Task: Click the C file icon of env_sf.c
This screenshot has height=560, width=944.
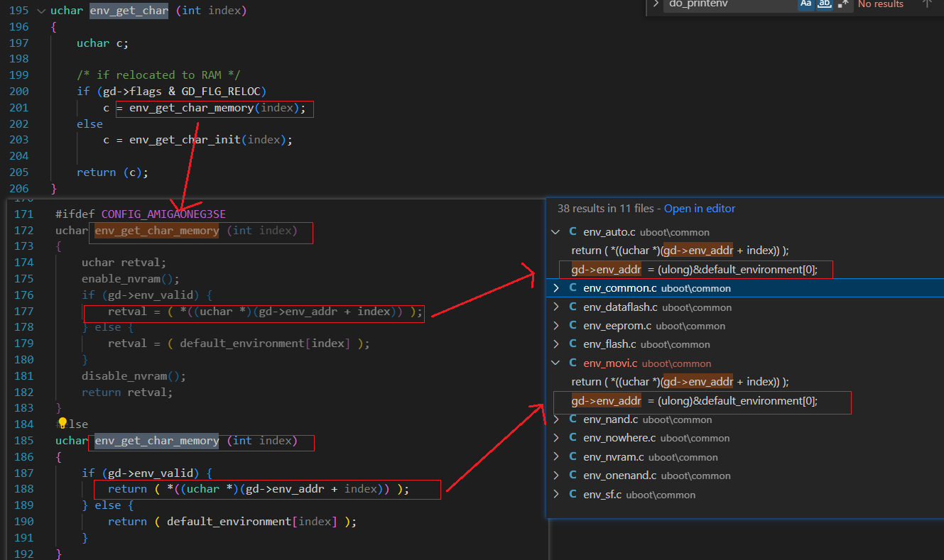Action: pos(573,495)
